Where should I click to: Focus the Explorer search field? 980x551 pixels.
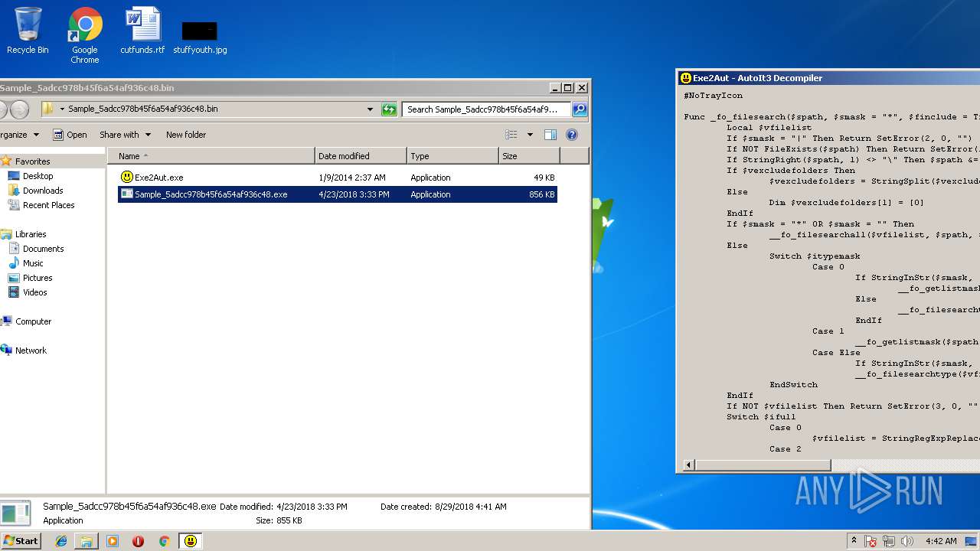point(487,109)
